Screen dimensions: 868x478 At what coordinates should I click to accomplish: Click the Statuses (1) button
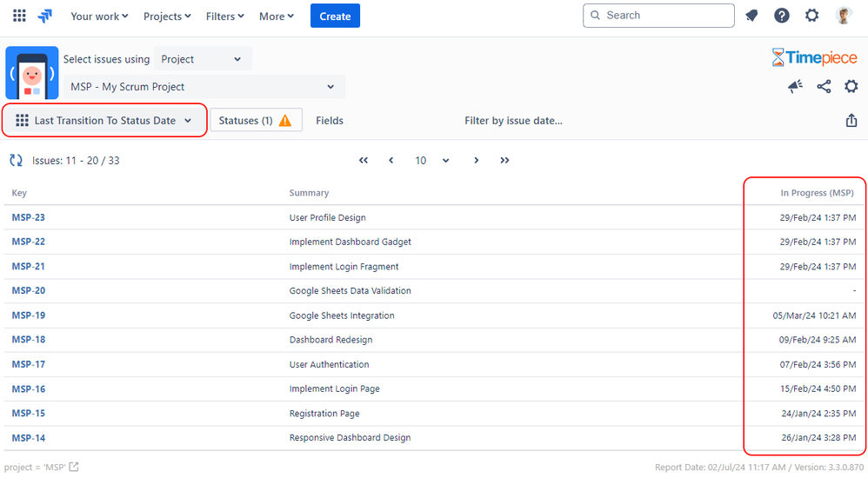[x=256, y=120]
